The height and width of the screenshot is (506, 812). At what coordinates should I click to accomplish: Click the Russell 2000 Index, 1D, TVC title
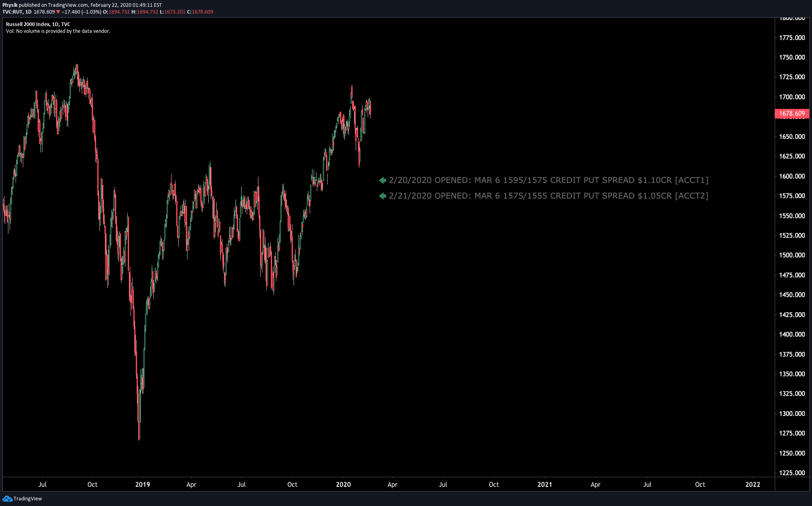38,24
